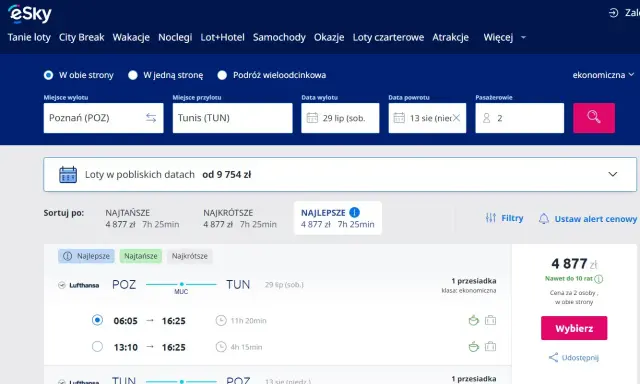The height and width of the screenshot is (384, 640).
Task: Open Wakacje menu item
Action: pyautogui.click(x=131, y=38)
